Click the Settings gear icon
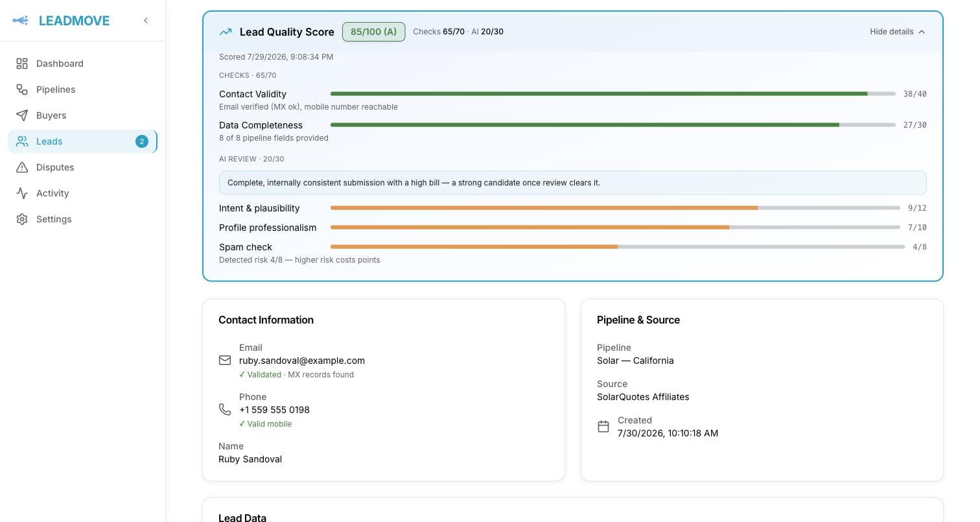Image resolution: width=980 pixels, height=522 pixels. [22, 219]
